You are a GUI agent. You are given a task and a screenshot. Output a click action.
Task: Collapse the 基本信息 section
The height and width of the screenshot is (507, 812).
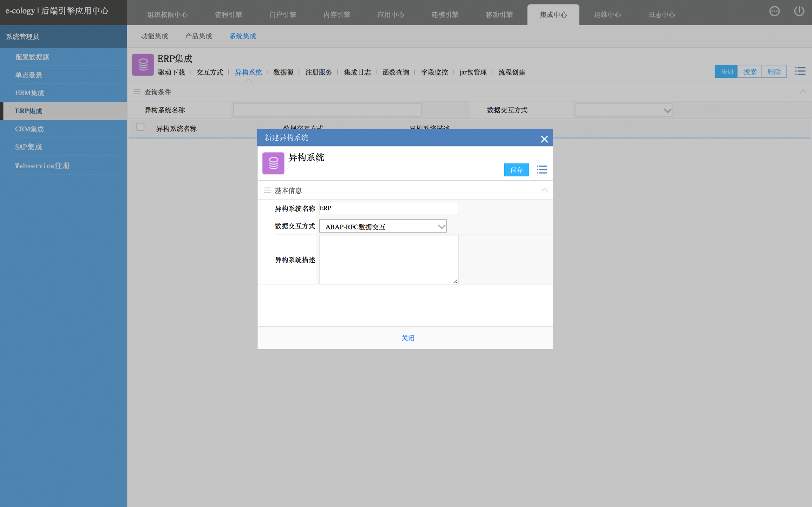point(544,190)
